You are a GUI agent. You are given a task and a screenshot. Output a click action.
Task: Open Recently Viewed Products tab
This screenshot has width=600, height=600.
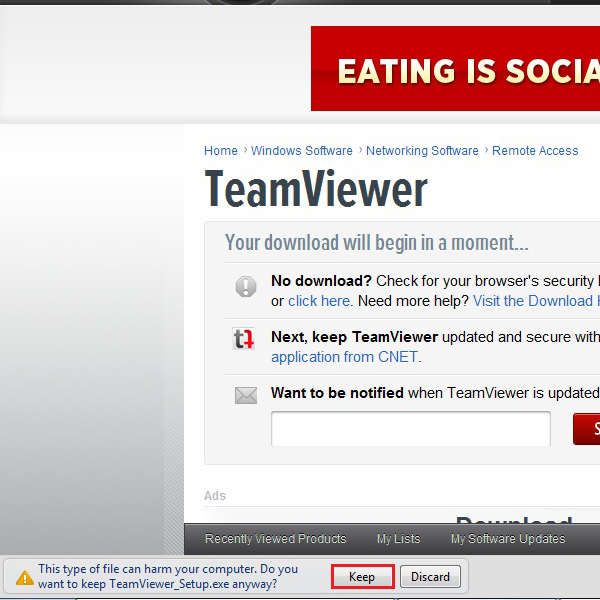pyautogui.click(x=276, y=539)
